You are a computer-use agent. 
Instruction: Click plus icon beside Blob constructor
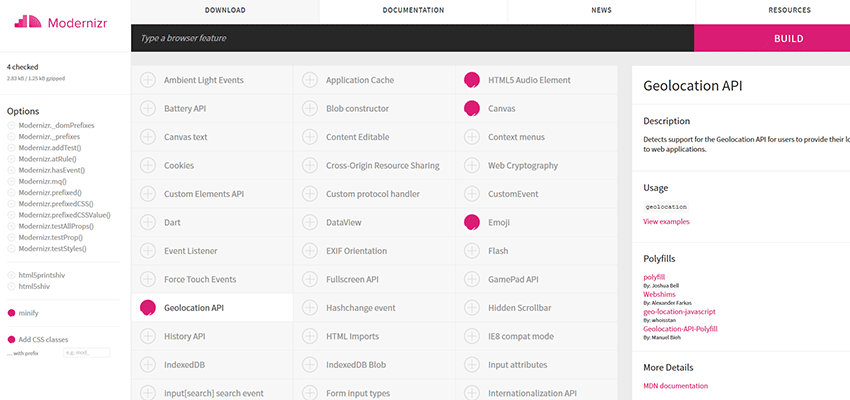(310, 108)
